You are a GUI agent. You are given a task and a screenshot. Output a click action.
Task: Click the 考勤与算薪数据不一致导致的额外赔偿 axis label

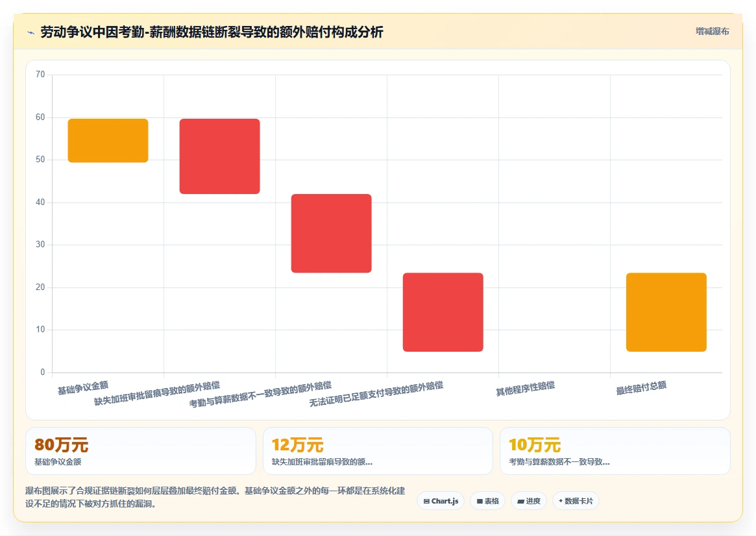click(x=260, y=394)
